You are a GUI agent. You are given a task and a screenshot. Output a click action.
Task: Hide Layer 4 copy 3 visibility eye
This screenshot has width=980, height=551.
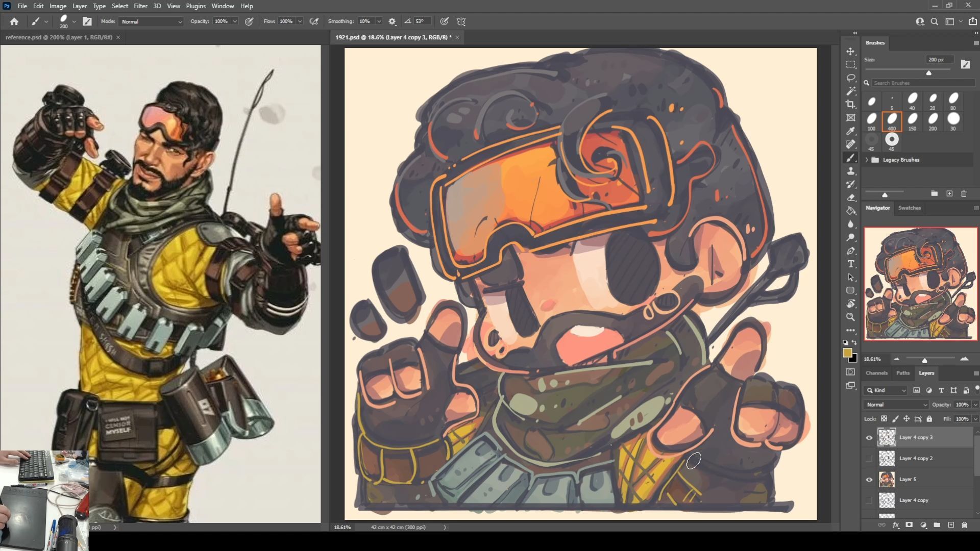869,438
